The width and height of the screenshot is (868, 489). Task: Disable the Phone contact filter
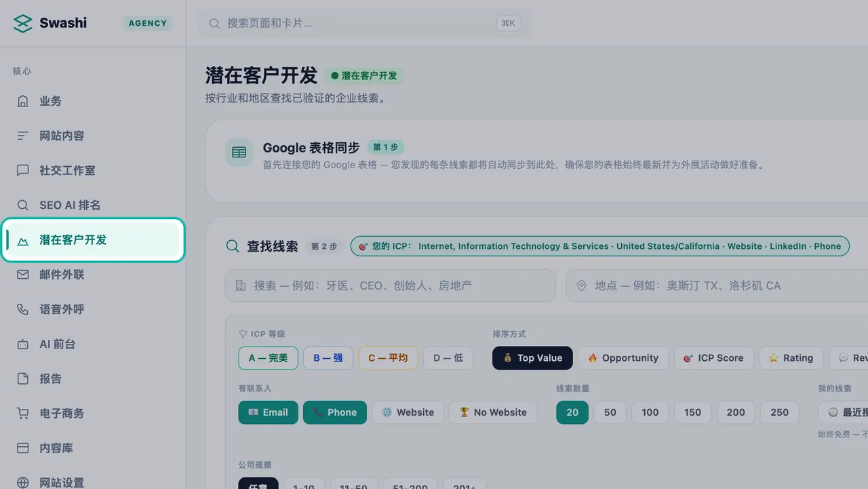335,412
